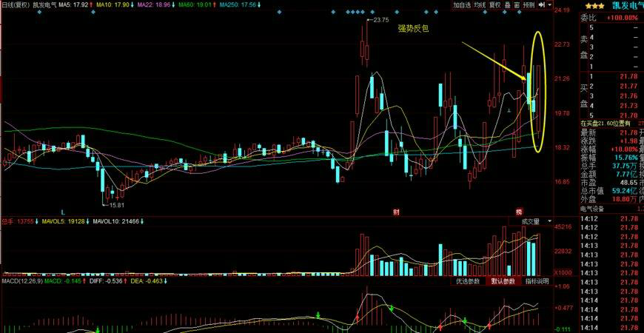Image resolution: width=644 pixels, height=333 pixels.
Task: Open the 预测 forecast tool
Action: tap(529, 5)
